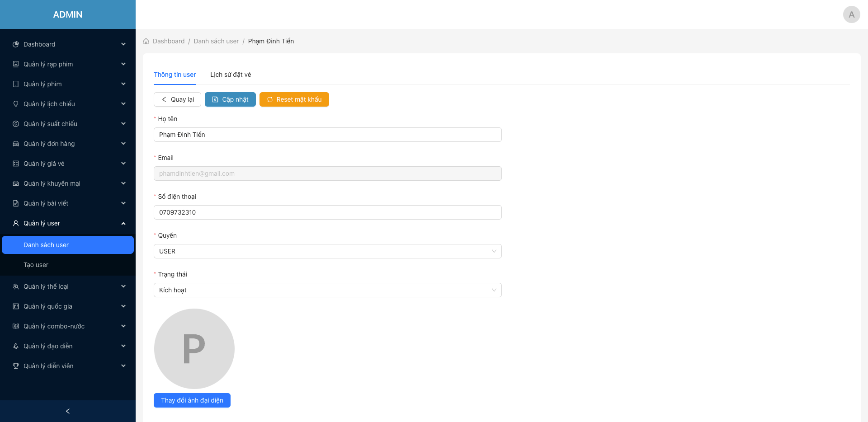Collapse the sidebar with the bottom arrow
The width and height of the screenshot is (868, 422).
tap(68, 411)
